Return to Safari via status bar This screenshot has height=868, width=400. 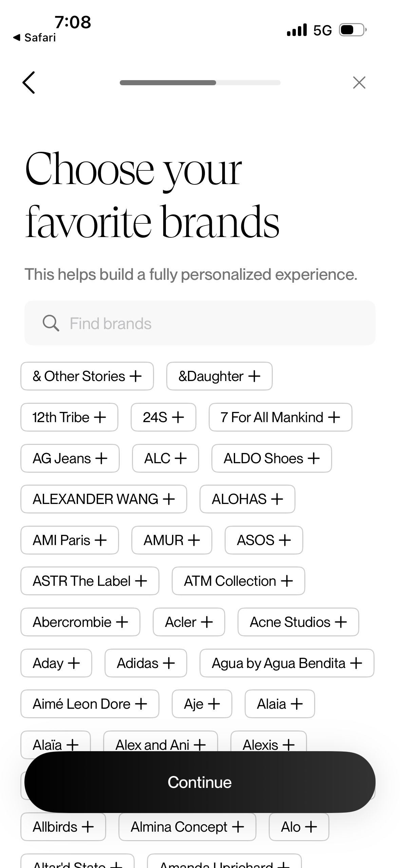(34, 37)
